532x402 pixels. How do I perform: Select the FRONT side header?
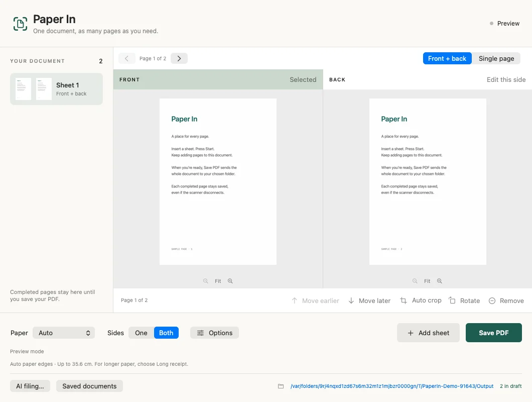tap(218, 79)
